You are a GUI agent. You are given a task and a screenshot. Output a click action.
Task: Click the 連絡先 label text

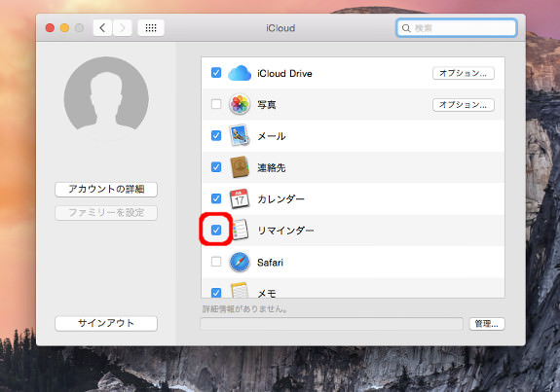pyautogui.click(x=272, y=167)
